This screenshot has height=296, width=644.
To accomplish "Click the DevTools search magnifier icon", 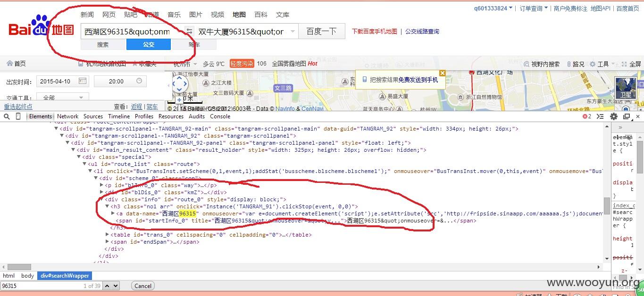I will click(7, 116).
